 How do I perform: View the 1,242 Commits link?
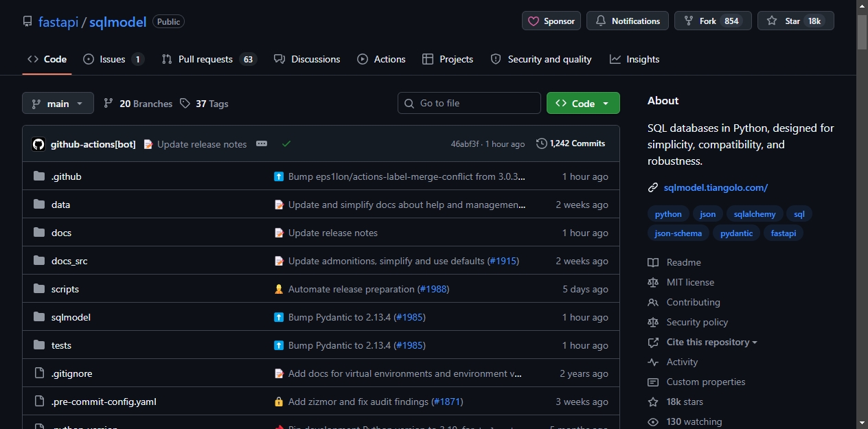[571, 143]
